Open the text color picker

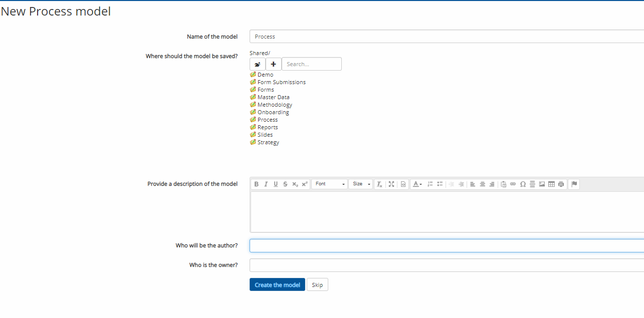click(x=417, y=184)
